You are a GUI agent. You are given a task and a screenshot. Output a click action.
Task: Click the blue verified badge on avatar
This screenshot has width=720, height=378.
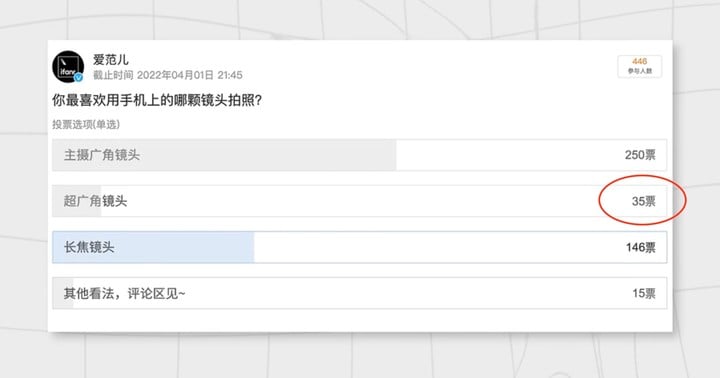(x=79, y=78)
